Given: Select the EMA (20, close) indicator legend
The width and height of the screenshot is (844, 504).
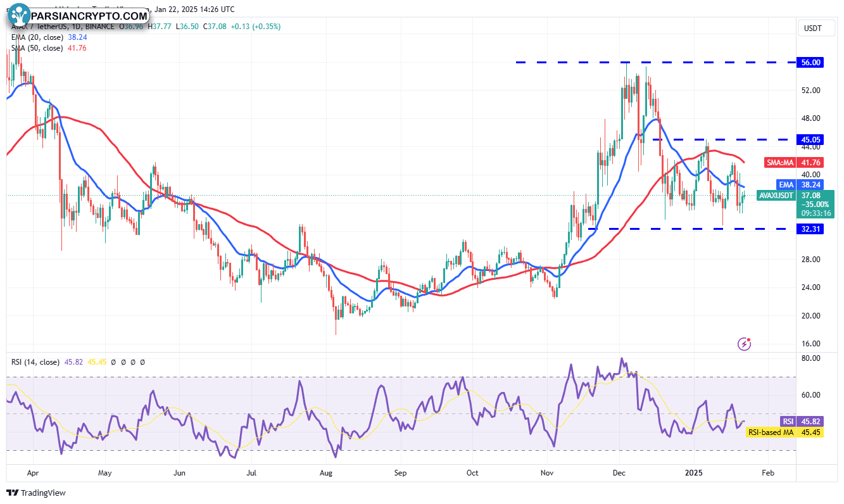Looking at the screenshot, I should pos(37,37).
